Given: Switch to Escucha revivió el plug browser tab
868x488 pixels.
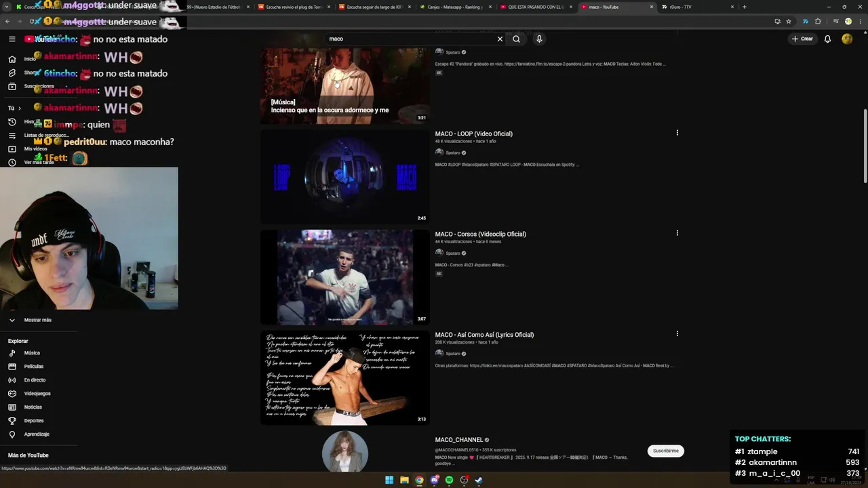Looking at the screenshot, I should (294, 7).
